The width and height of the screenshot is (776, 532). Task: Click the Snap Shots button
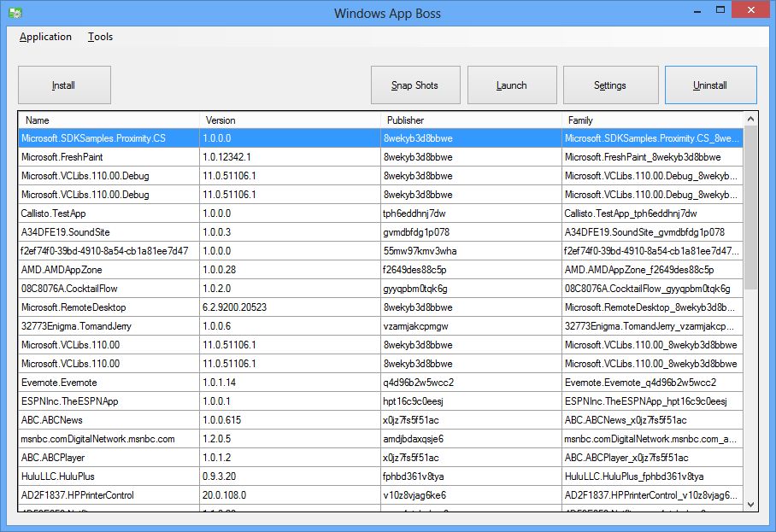[415, 85]
